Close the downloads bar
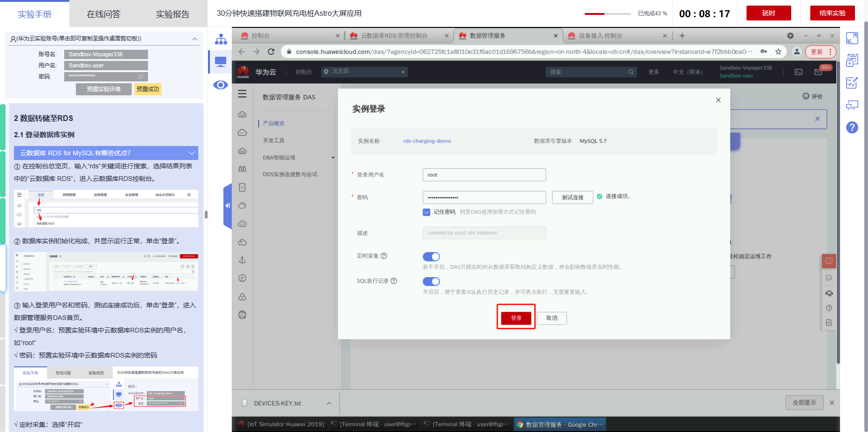This screenshot has height=432, width=868. pyautogui.click(x=832, y=403)
